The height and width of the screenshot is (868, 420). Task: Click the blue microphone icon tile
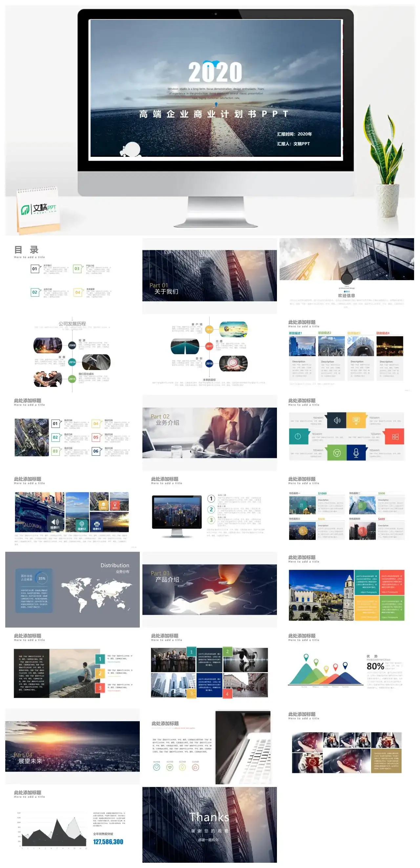356,453
